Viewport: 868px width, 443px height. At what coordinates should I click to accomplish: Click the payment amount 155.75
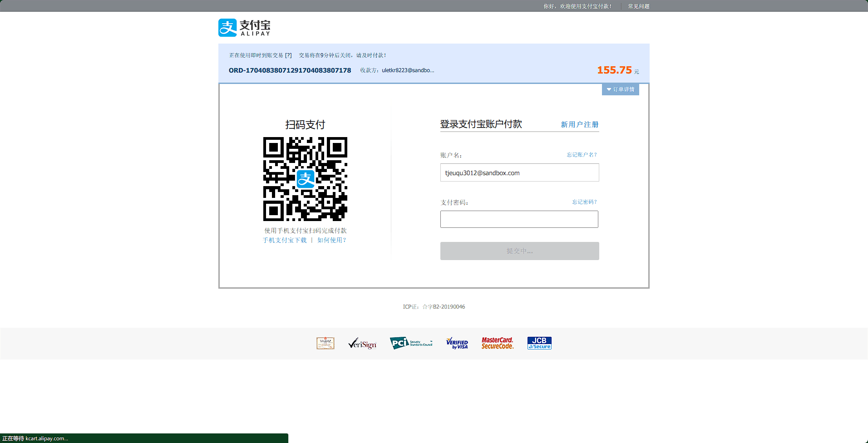pyautogui.click(x=615, y=70)
